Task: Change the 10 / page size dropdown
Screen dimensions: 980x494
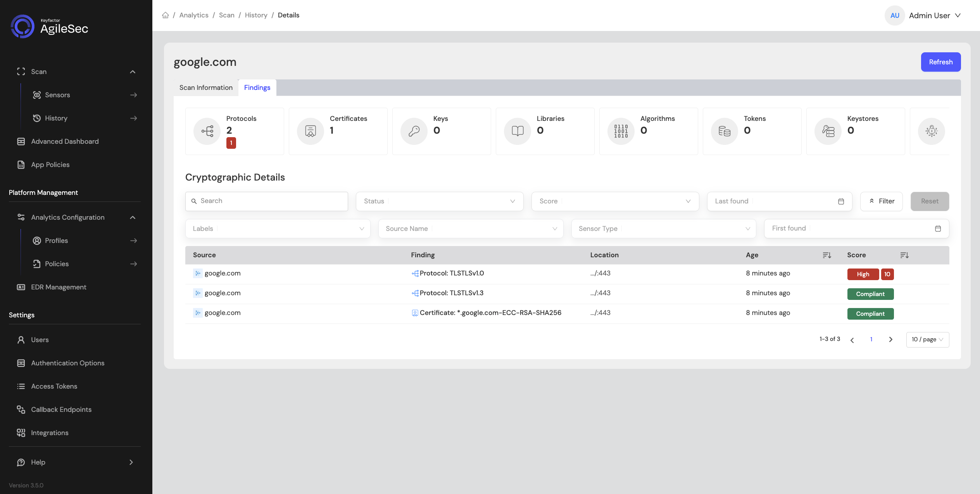Action: coord(928,340)
